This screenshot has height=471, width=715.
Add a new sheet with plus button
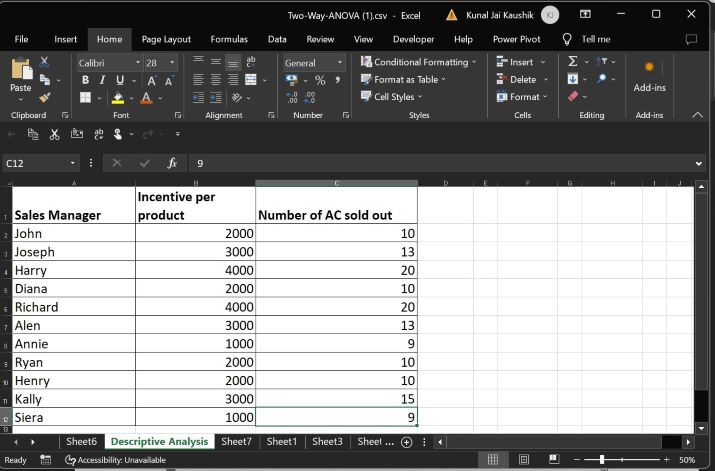(x=406, y=442)
